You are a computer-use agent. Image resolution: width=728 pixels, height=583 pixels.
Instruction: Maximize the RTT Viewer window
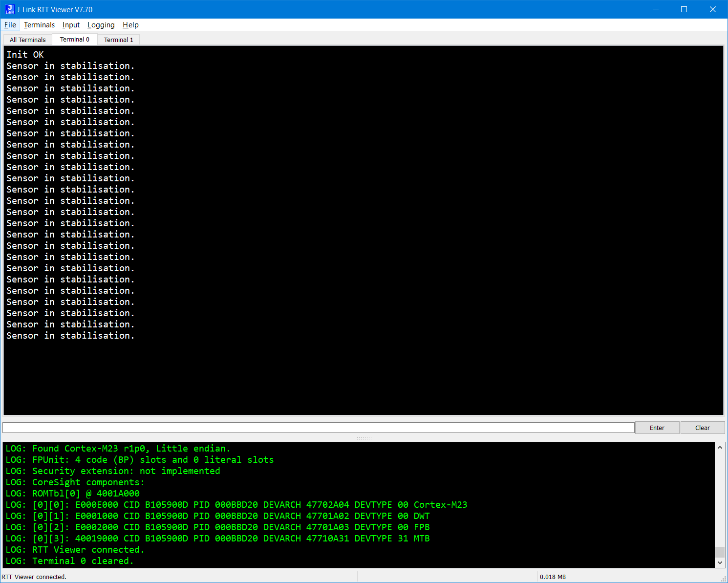(x=684, y=9)
